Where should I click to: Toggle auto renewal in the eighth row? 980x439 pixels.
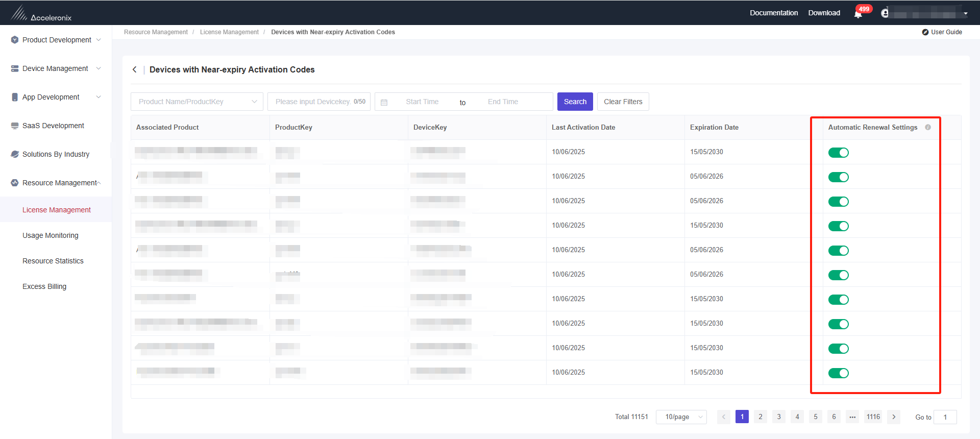(x=838, y=324)
